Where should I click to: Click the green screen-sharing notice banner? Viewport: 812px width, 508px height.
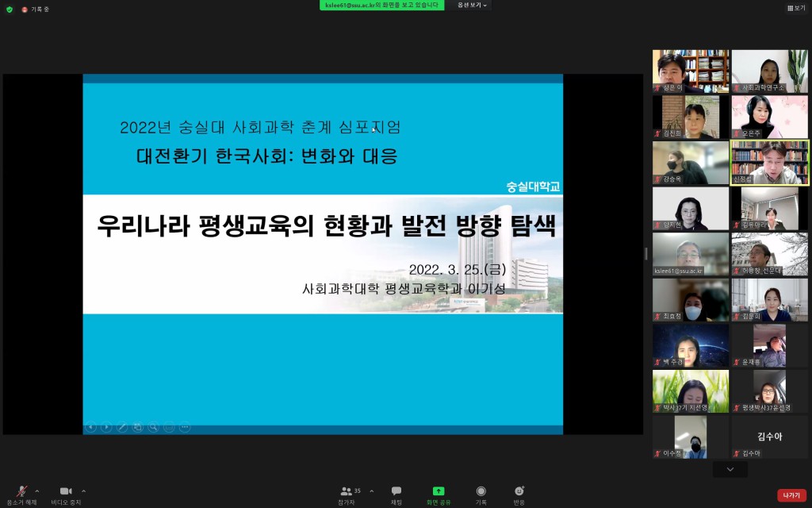click(381, 6)
